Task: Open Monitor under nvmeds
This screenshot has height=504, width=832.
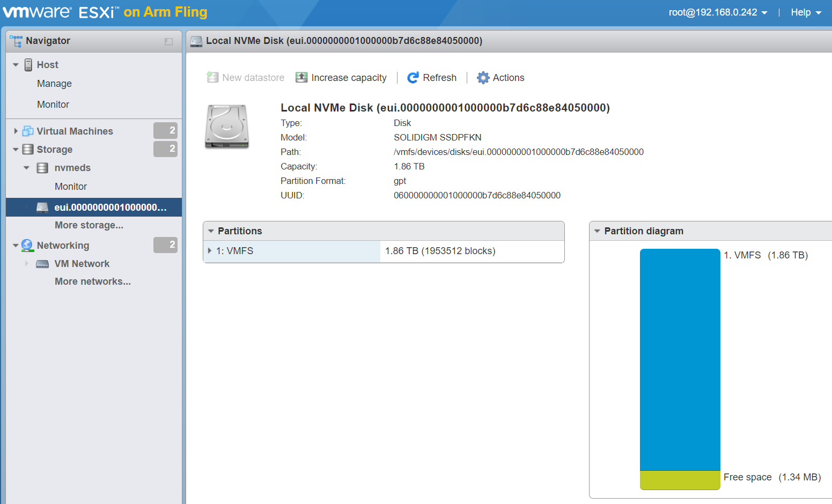Action: click(x=71, y=187)
